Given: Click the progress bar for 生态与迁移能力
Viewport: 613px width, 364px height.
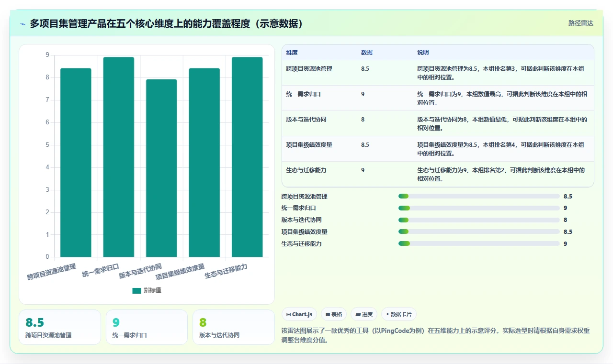Looking at the screenshot, I should pyautogui.click(x=479, y=243).
